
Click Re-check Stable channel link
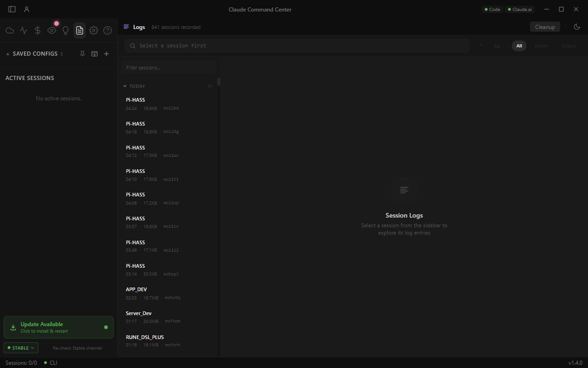(x=77, y=348)
